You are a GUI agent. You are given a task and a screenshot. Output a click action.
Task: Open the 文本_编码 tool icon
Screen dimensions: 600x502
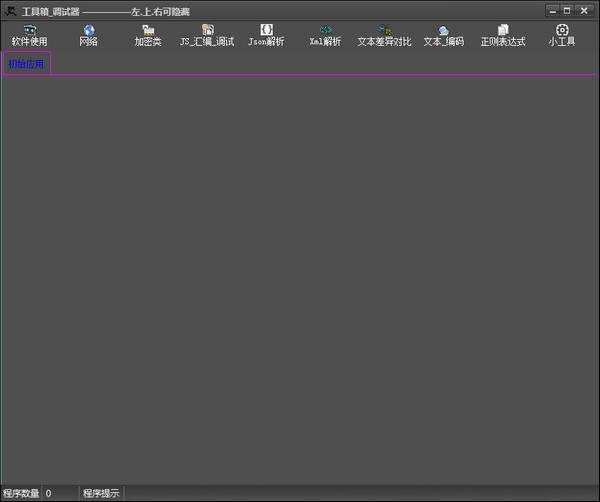pos(443,31)
